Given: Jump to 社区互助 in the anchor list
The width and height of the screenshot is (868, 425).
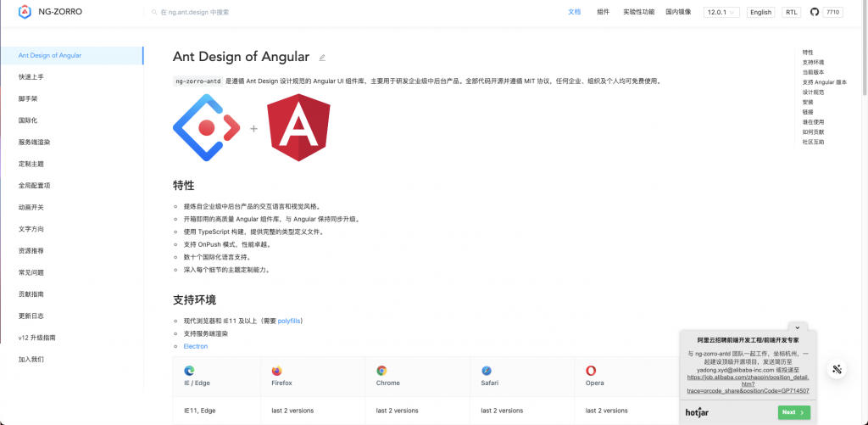Looking at the screenshot, I should 813,143.
